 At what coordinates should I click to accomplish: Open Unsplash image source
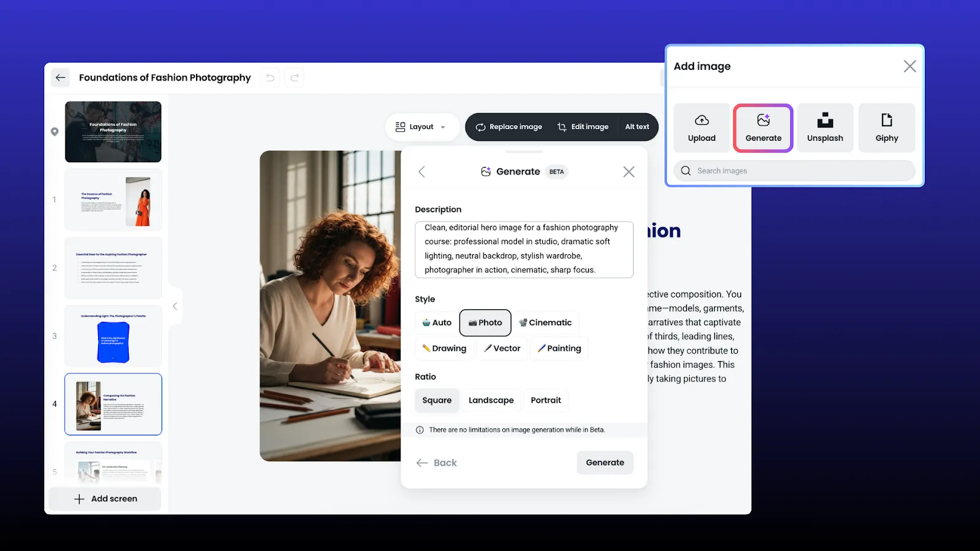(824, 128)
